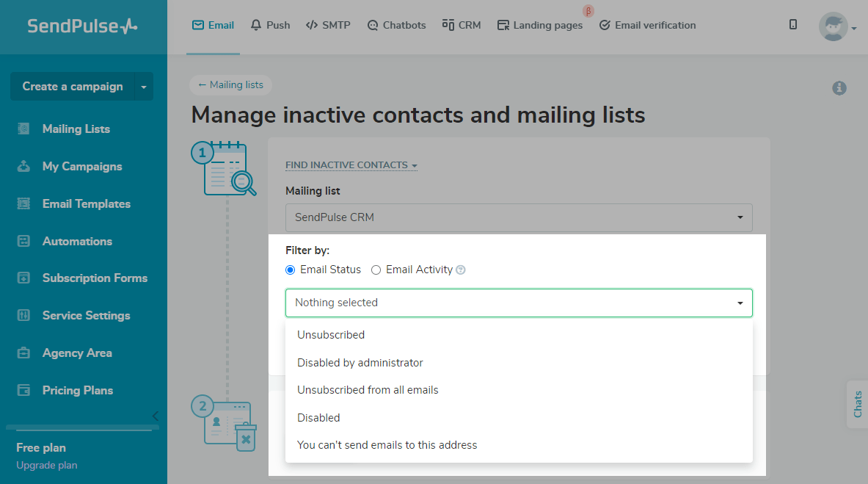Select Disabled by administrator option

click(360, 363)
